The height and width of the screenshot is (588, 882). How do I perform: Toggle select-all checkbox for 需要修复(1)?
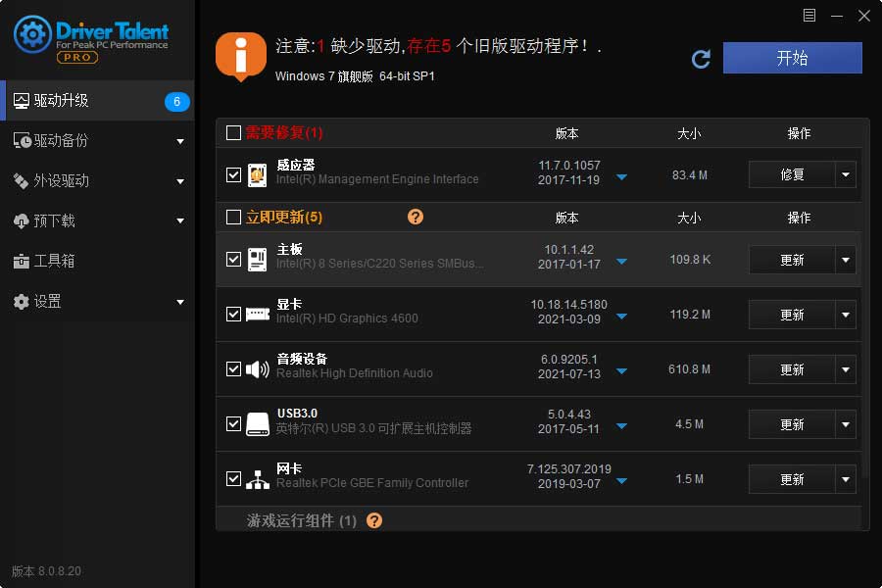point(233,133)
